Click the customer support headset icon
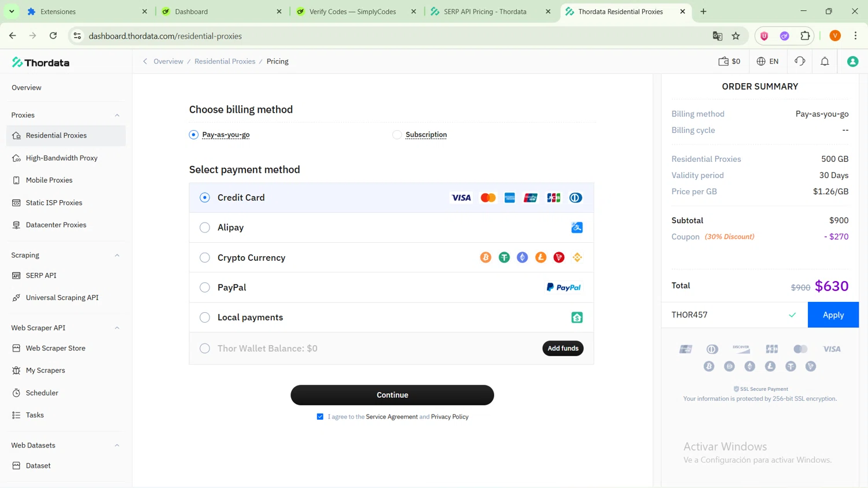This screenshot has height=488, width=868. click(800, 61)
